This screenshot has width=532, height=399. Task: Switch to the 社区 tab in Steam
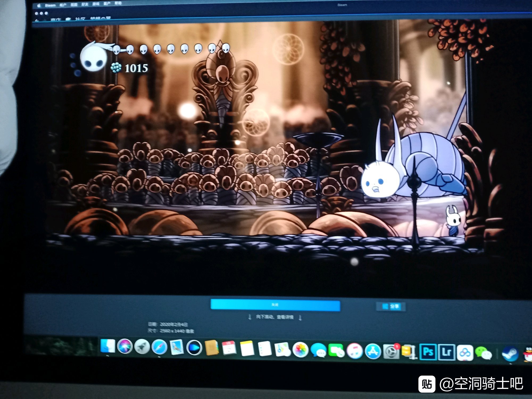[x=80, y=19]
